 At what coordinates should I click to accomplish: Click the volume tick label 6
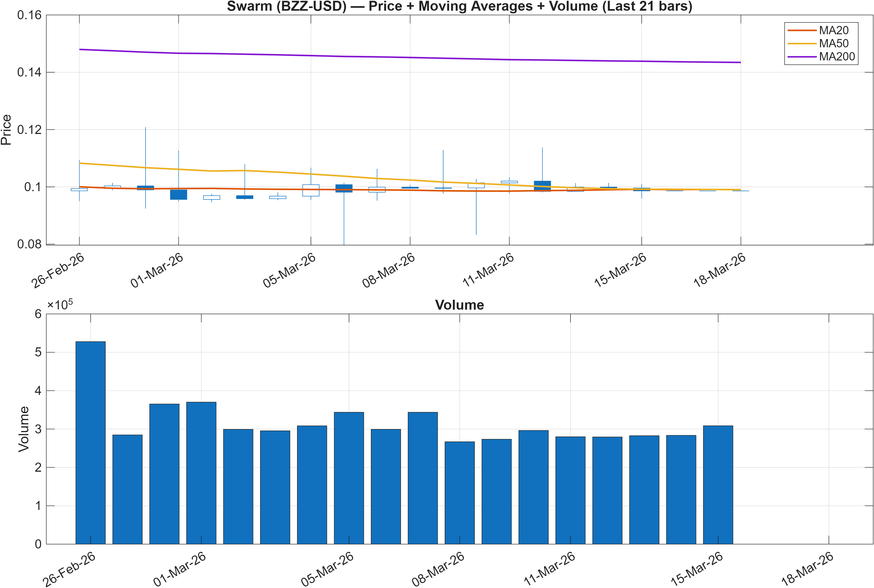pos(38,314)
